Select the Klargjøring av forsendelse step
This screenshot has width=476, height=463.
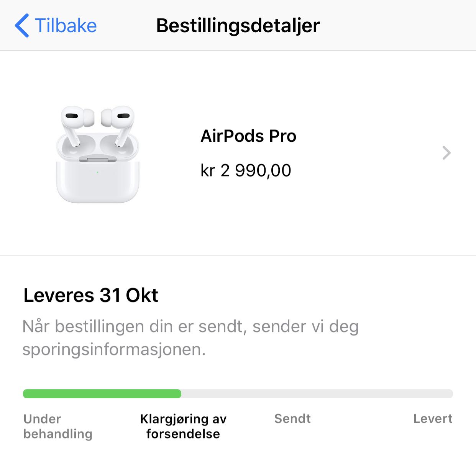tap(183, 426)
